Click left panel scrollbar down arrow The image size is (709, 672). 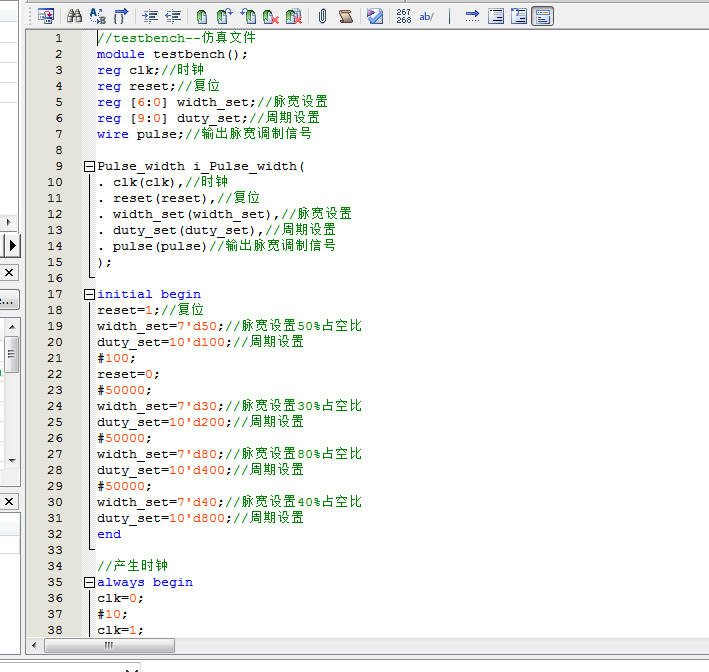point(12,460)
